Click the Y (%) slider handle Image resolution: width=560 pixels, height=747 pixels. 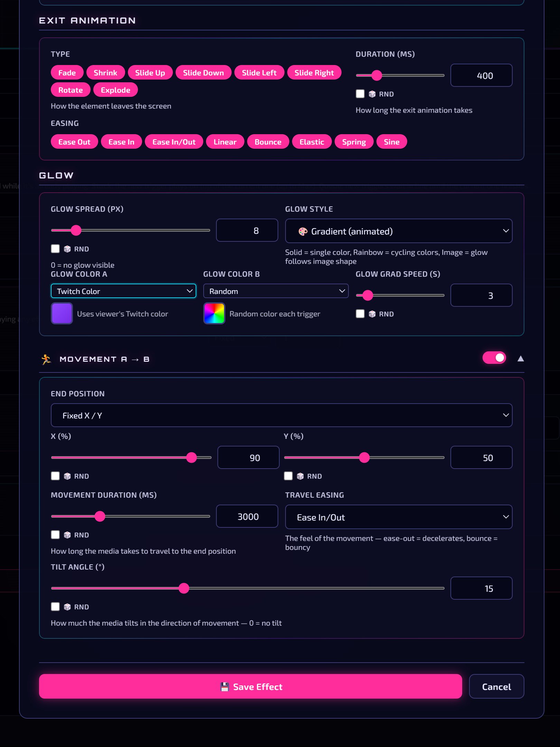point(364,458)
